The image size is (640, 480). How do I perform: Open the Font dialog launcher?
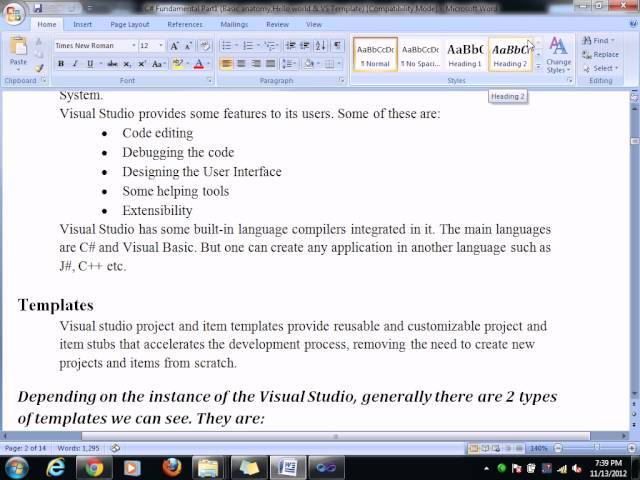click(x=210, y=81)
